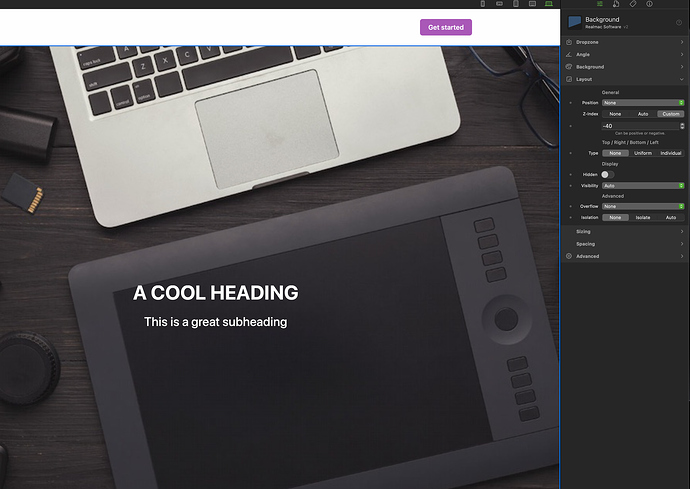Select the green laptop breakpoint icon

(549, 4)
